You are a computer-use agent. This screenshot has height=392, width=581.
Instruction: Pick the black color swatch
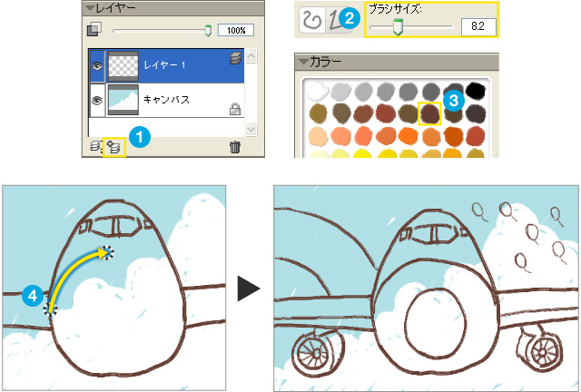[476, 91]
